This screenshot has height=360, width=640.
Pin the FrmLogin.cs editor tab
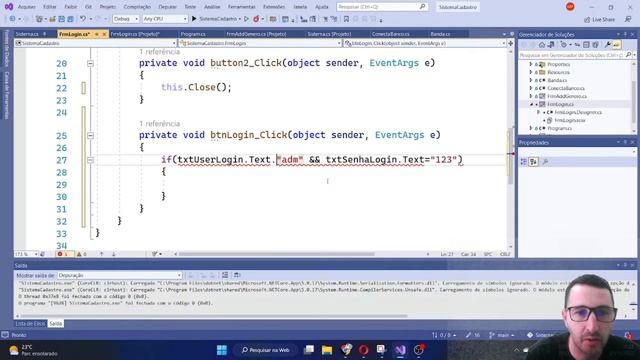coord(97,34)
